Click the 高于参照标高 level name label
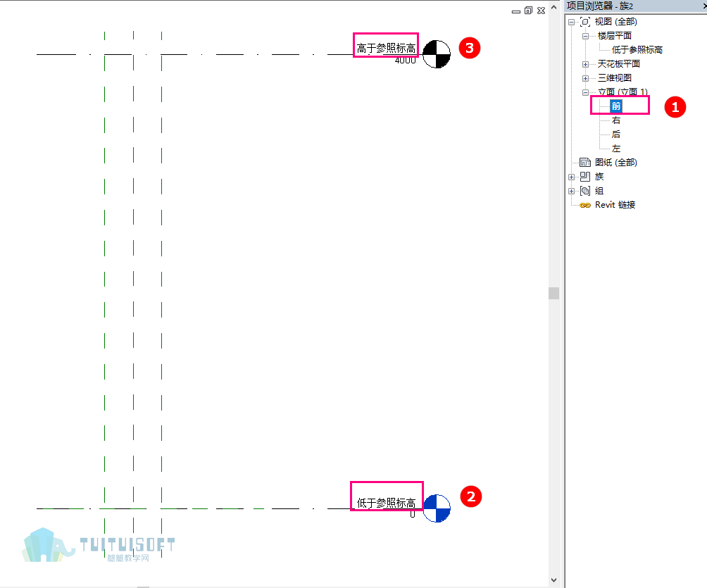Viewport: 707px width, 588px height. tap(386, 48)
